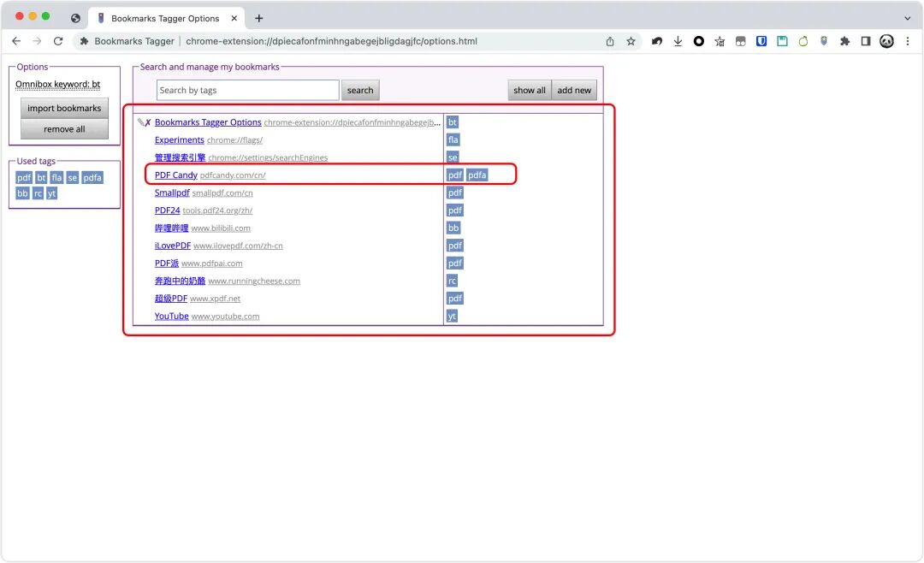The image size is (924, 563).
Task: Click the Omnibox keyword: bt label
Action: (x=58, y=85)
